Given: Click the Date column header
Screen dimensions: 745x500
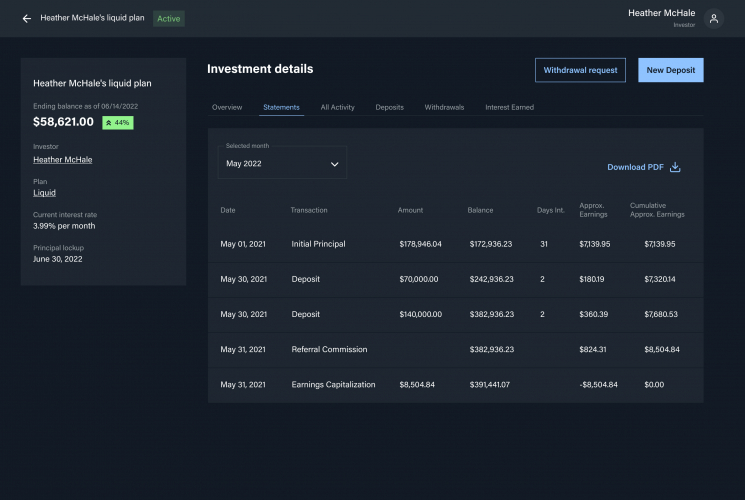Looking at the screenshot, I should 228,210.
